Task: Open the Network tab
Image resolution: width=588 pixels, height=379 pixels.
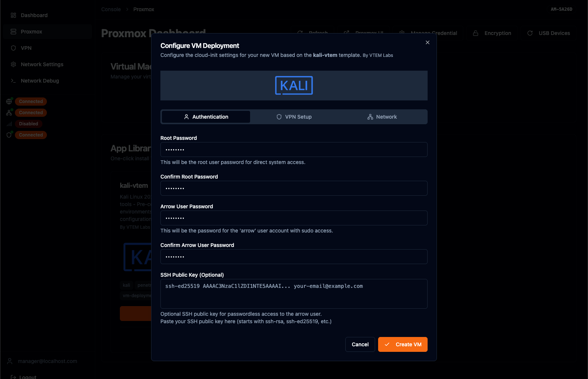Action: tap(382, 117)
